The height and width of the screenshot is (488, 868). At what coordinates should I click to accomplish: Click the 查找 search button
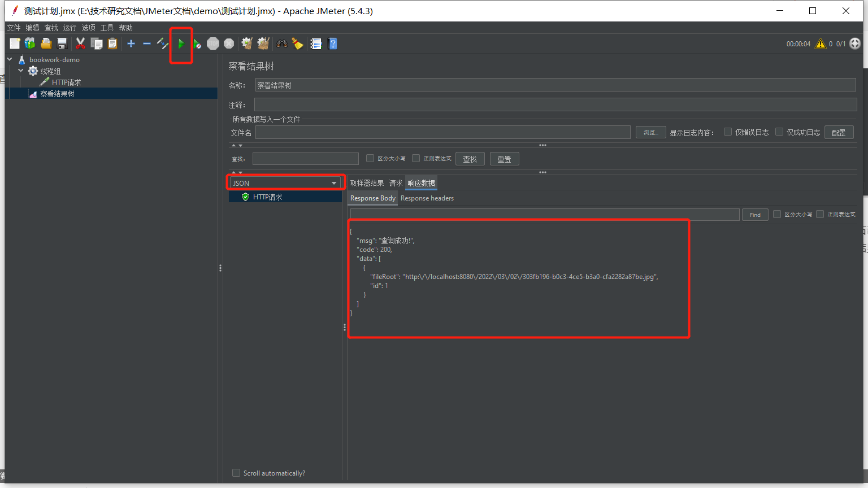point(470,159)
